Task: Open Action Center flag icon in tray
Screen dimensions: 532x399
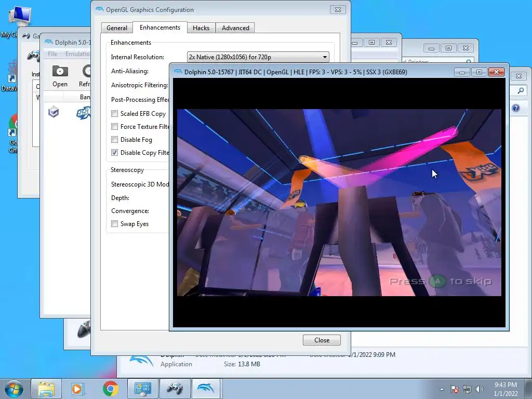Action: pos(455,389)
